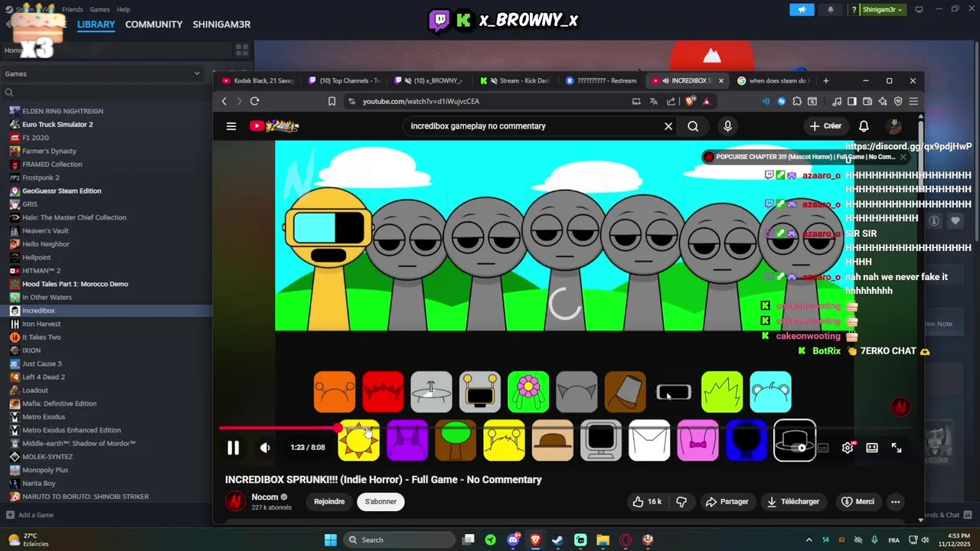Screen dimensions: 980x551
Task: Click the Merci thanks button
Action: pyautogui.click(x=857, y=501)
